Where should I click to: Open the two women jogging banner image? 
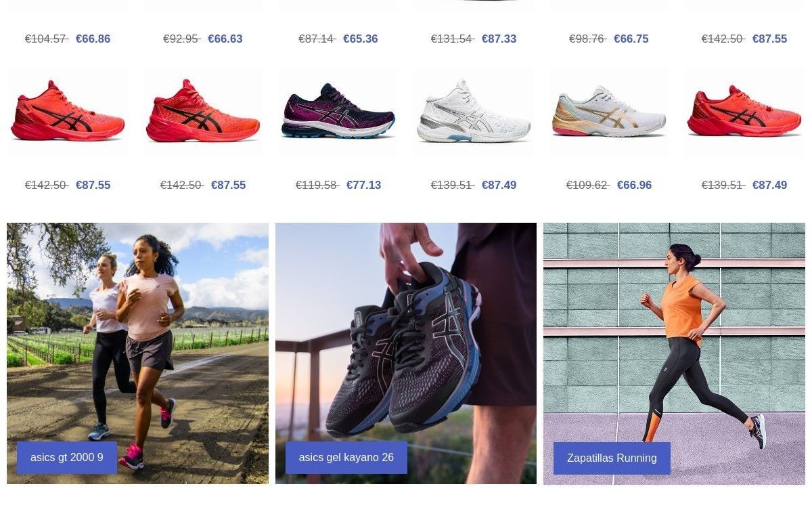137,353
